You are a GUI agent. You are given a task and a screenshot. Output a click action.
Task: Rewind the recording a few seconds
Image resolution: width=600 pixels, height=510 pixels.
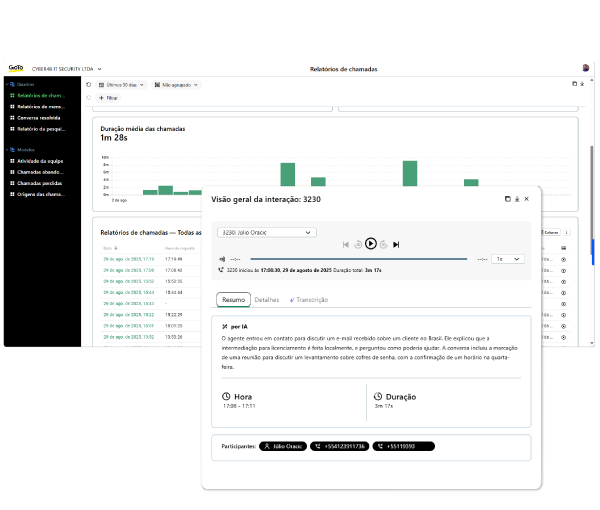[358, 244]
